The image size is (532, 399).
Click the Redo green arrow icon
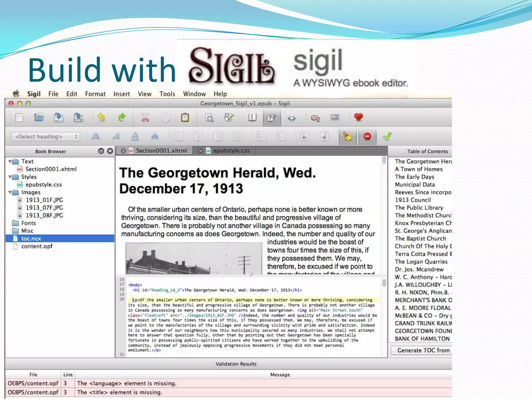(x=122, y=118)
